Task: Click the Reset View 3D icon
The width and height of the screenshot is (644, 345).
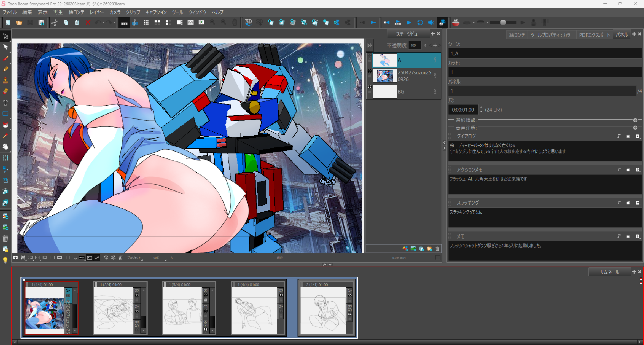Action: 249,22
